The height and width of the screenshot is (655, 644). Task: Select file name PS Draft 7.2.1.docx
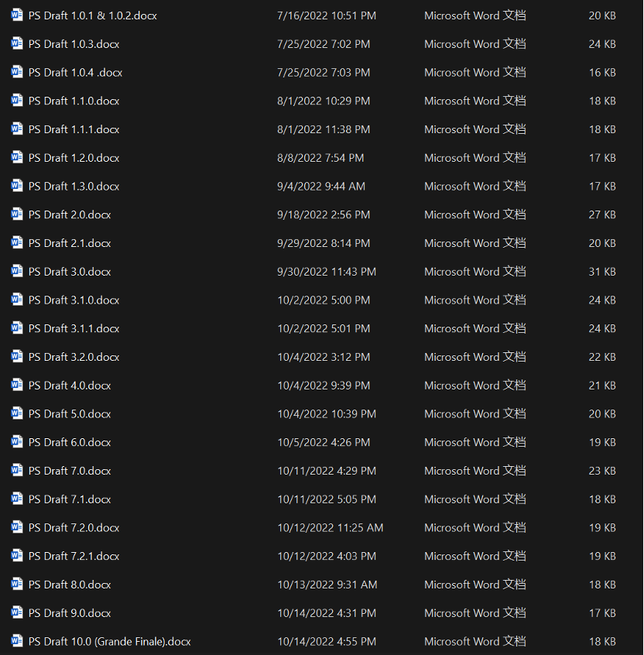74,556
